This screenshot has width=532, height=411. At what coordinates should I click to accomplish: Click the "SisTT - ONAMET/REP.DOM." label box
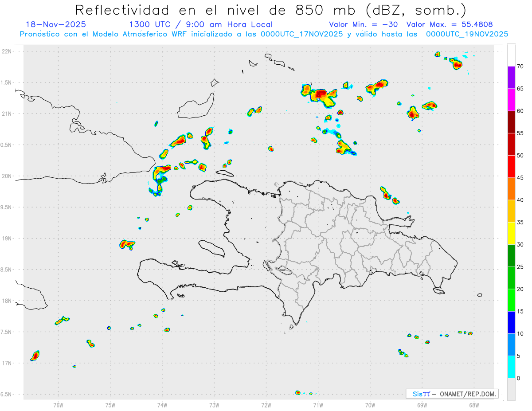pyautogui.click(x=452, y=394)
